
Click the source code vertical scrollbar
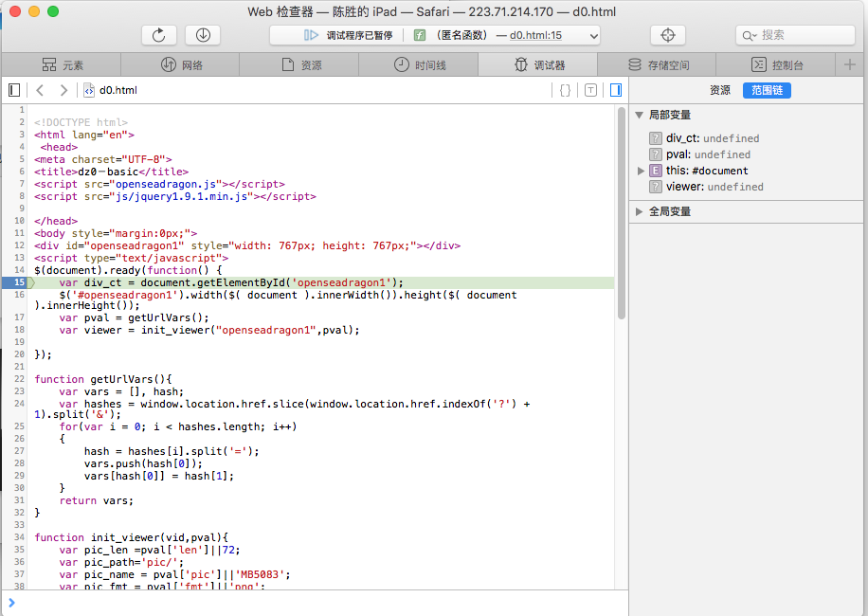tap(621, 213)
